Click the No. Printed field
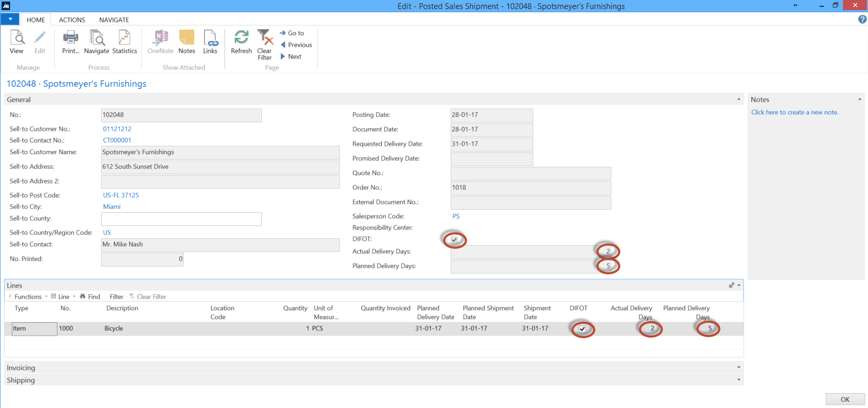 coord(142,259)
